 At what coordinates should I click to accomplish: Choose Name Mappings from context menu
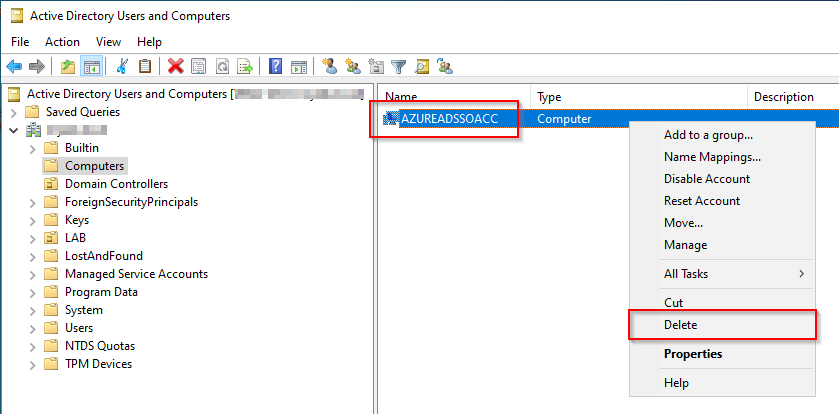[722, 157]
